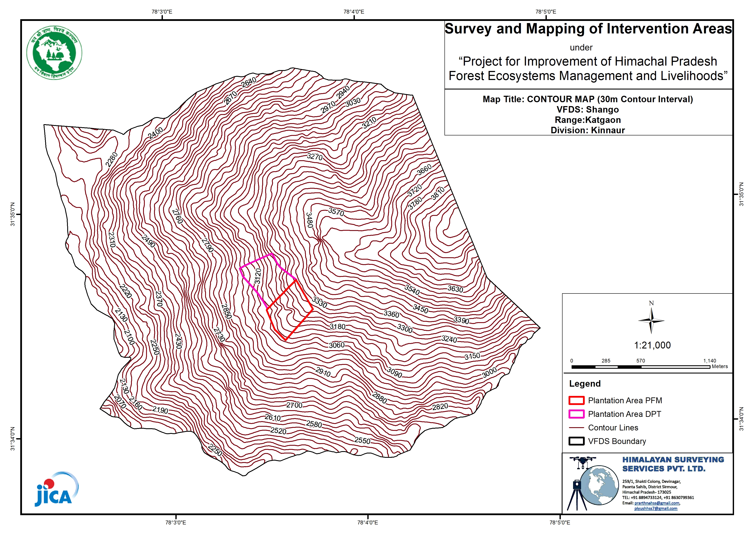The width and height of the screenshot is (756, 535).
Task: Click the 'Plantation Area DPT' legend label
Action: point(625,414)
